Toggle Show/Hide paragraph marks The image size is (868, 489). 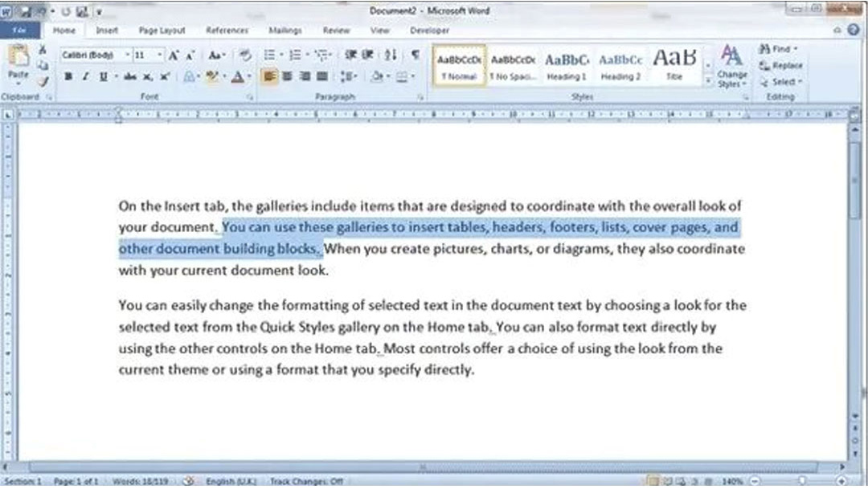[x=415, y=55]
